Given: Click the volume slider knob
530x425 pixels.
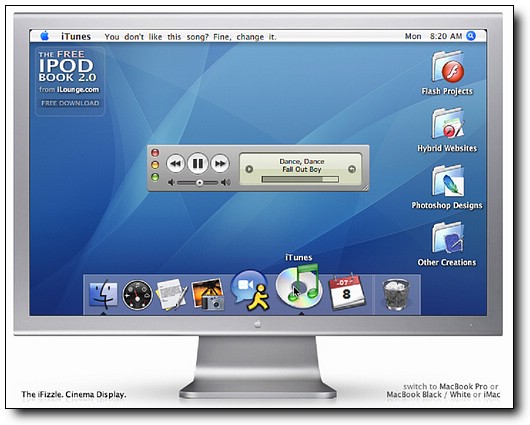Looking at the screenshot, I should point(200,183).
